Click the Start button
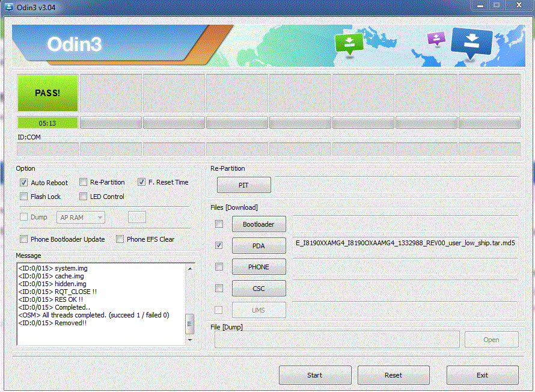 click(315, 375)
